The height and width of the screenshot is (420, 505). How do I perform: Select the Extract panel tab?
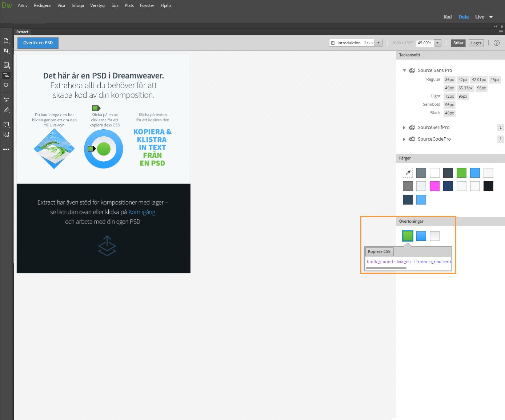[x=22, y=32]
